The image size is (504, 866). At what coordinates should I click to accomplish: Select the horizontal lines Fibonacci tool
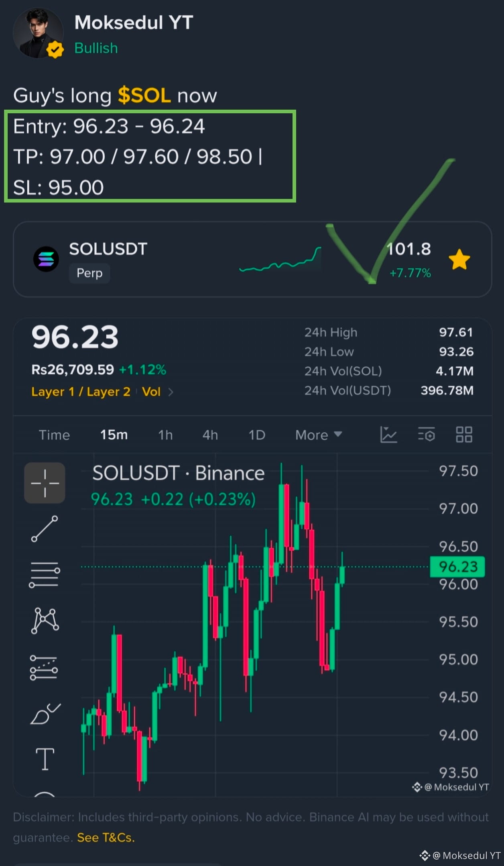(x=45, y=575)
